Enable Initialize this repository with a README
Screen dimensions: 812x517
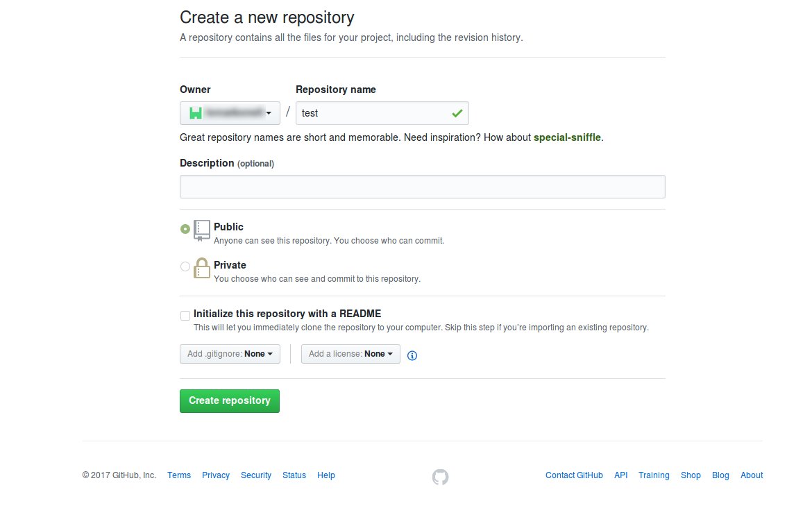(185, 316)
